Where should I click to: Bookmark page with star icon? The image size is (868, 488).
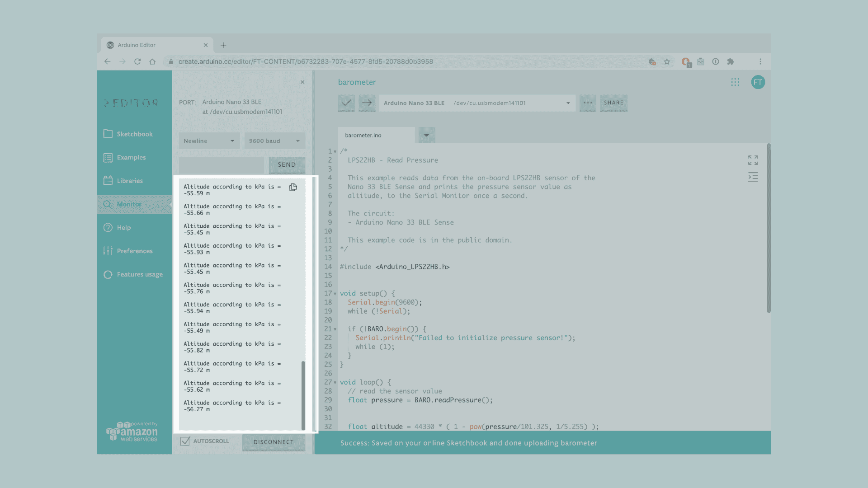click(x=667, y=62)
